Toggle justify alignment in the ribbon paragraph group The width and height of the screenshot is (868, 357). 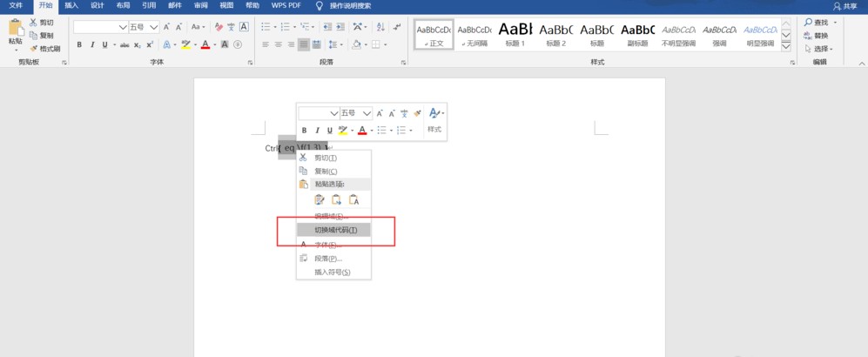[x=303, y=44]
